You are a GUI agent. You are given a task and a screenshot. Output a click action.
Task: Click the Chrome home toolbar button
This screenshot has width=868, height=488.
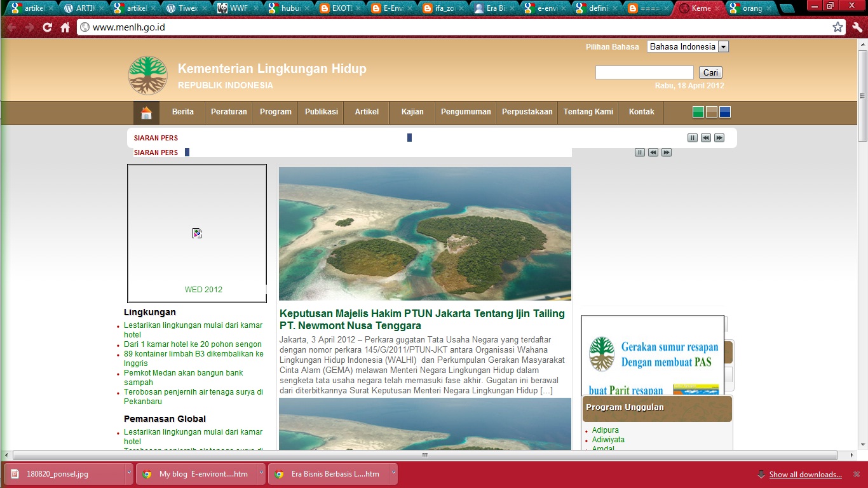[x=65, y=27]
